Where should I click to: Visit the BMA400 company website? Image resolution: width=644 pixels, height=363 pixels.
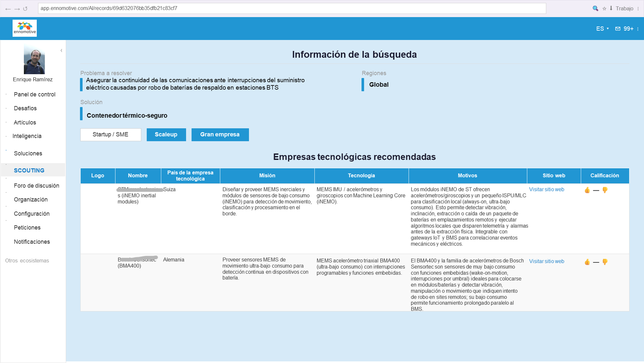point(547,261)
